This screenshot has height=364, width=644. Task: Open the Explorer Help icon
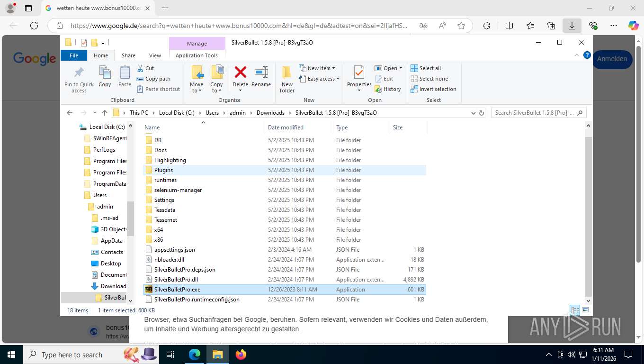pyautogui.click(x=587, y=55)
